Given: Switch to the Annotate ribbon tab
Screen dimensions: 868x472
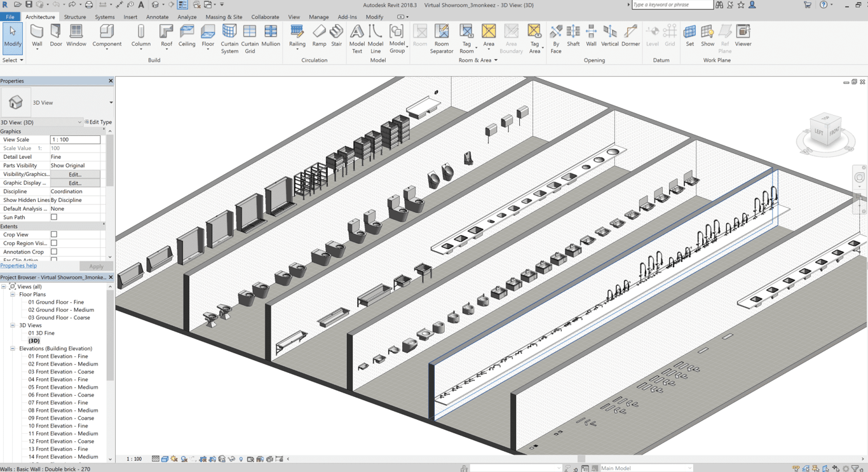Looking at the screenshot, I should [157, 17].
